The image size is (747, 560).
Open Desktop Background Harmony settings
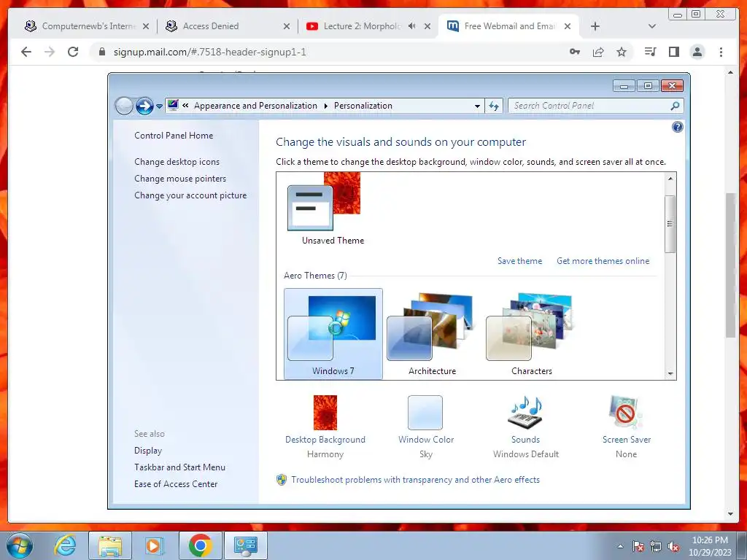(325, 426)
